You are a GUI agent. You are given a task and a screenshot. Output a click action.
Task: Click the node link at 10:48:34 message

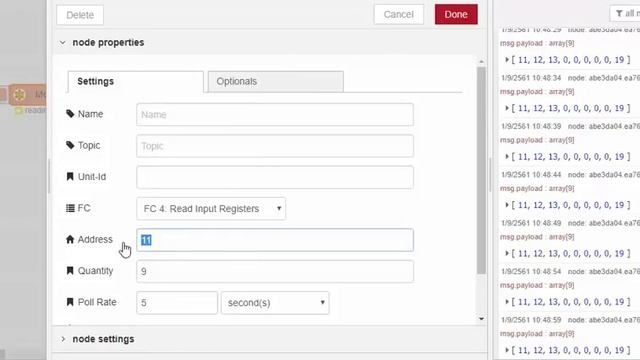coord(604,78)
